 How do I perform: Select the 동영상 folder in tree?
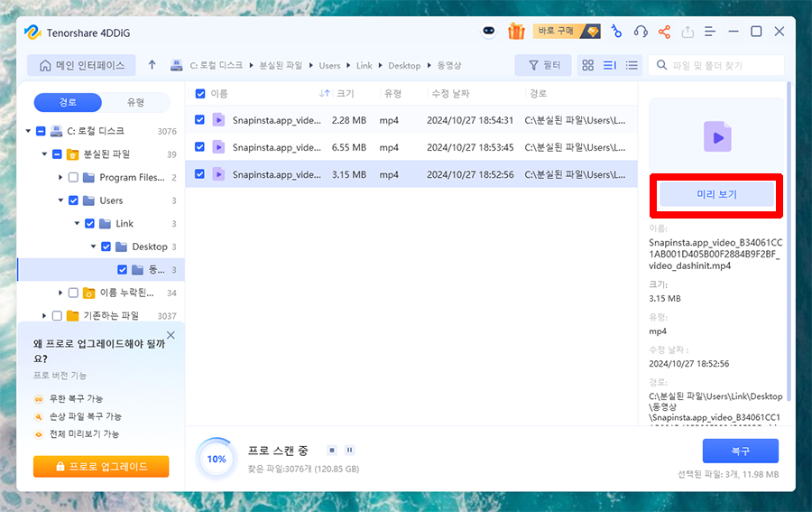point(101,269)
